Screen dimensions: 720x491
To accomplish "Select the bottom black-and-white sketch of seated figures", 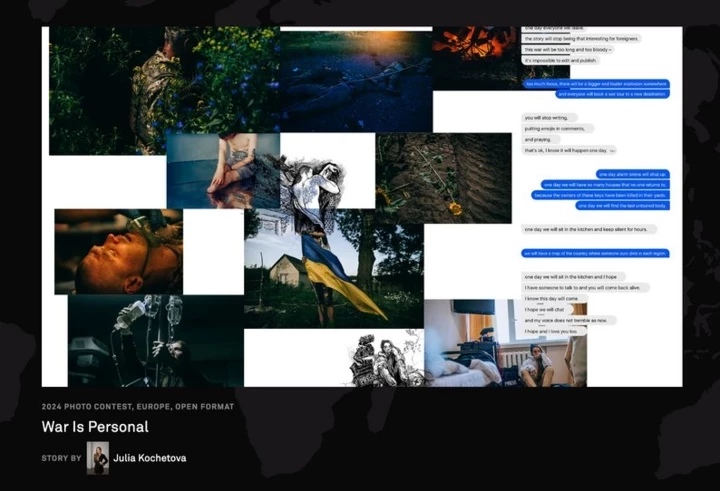I will 384,360.
